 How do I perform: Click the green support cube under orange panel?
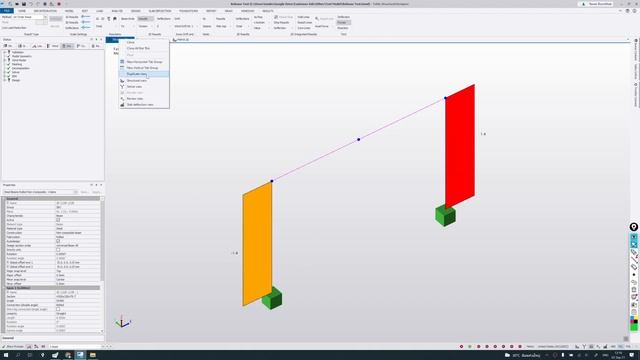(x=272, y=298)
